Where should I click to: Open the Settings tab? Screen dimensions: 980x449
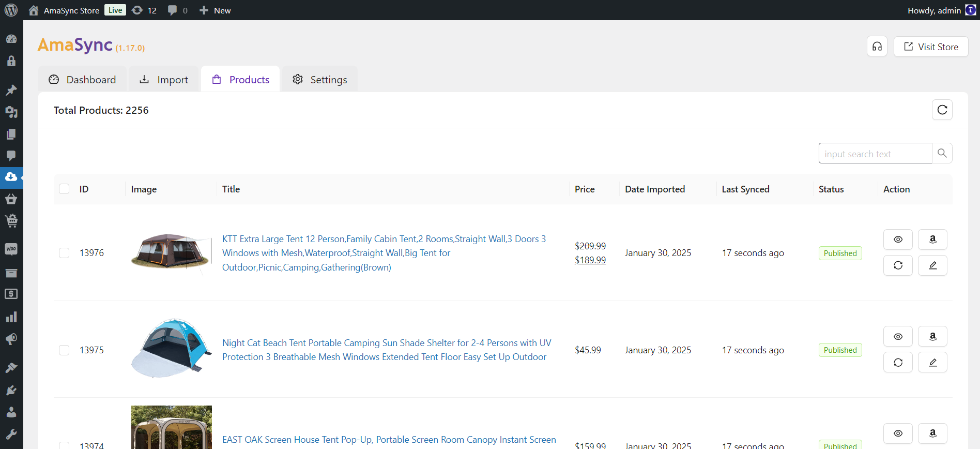pos(319,80)
